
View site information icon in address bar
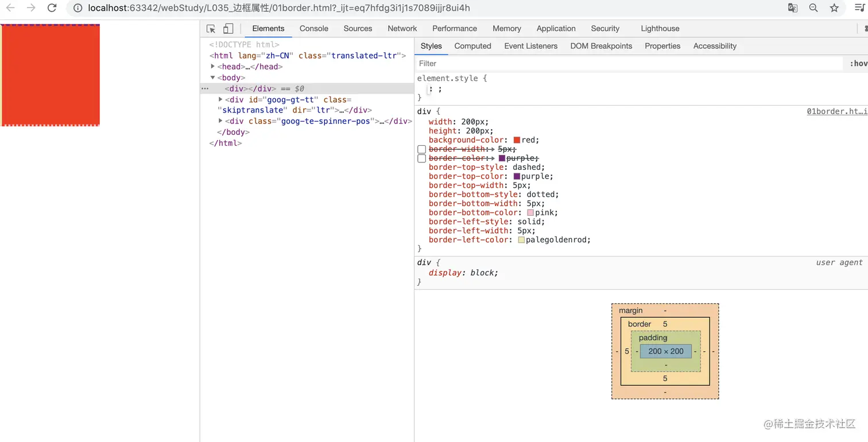[78, 8]
